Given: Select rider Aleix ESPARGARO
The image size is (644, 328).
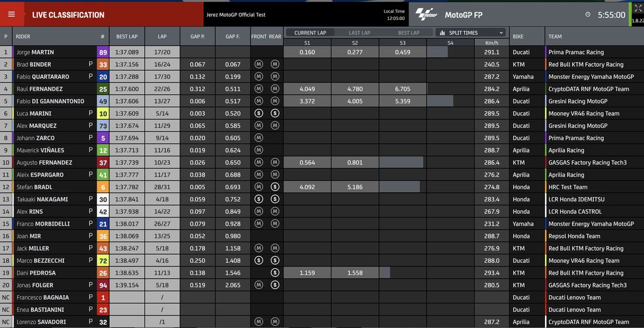Looking at the screenshot, I should [x=40, y=175].
